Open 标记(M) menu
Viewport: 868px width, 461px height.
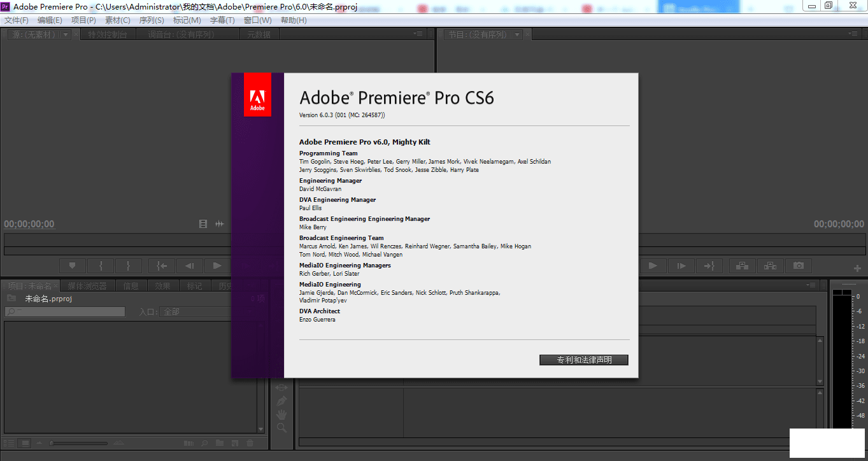pyautogui.click(x=187, y=20)
